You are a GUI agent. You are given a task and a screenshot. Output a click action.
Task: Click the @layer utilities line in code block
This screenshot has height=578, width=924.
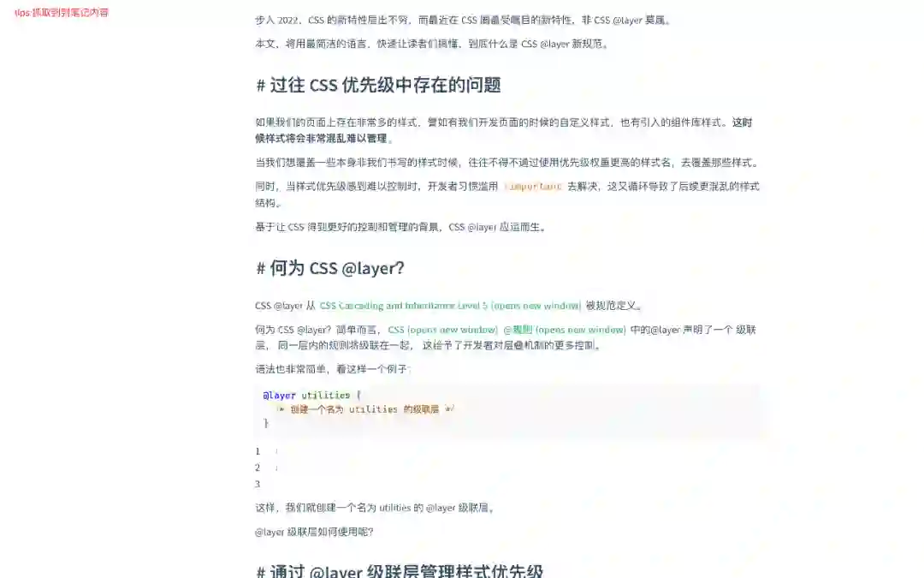tap(311, 395)
